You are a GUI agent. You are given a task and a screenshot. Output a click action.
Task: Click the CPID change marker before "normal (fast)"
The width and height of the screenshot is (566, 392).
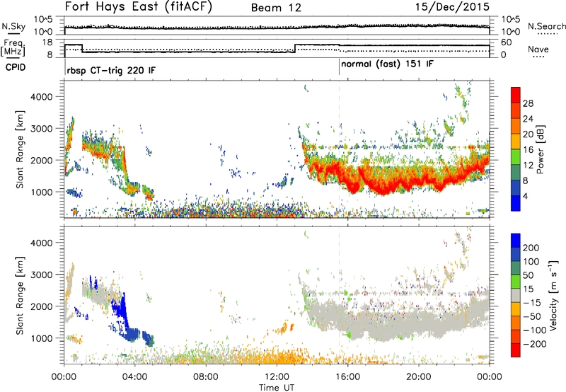[x=339, y=67]
